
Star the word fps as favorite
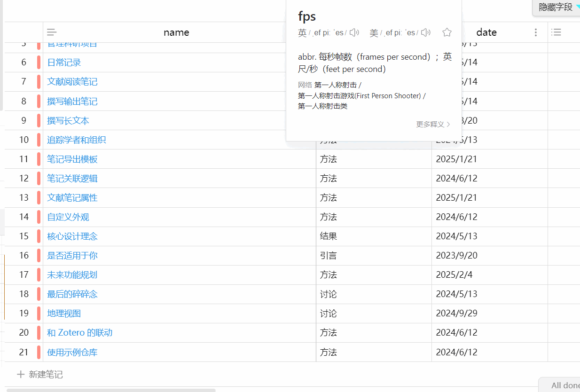(447, 32)
